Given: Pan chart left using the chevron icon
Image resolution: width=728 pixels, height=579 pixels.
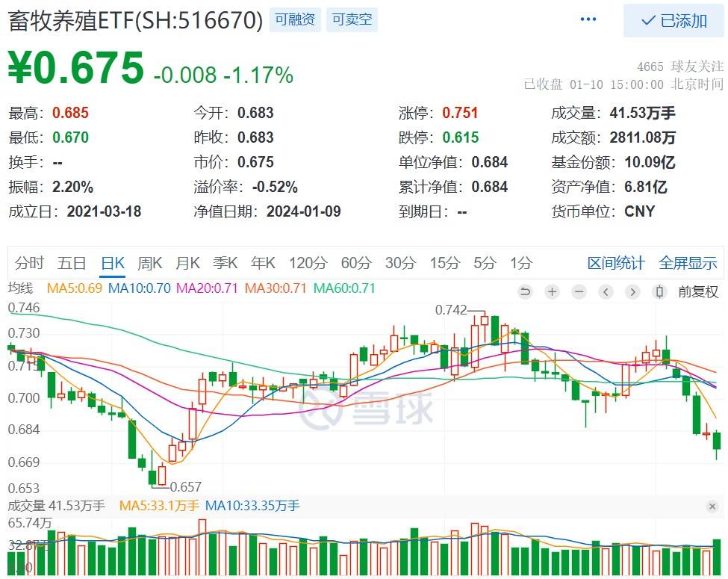Looking at the screenshot, I should pyautogui.click(x=606, y=291).
